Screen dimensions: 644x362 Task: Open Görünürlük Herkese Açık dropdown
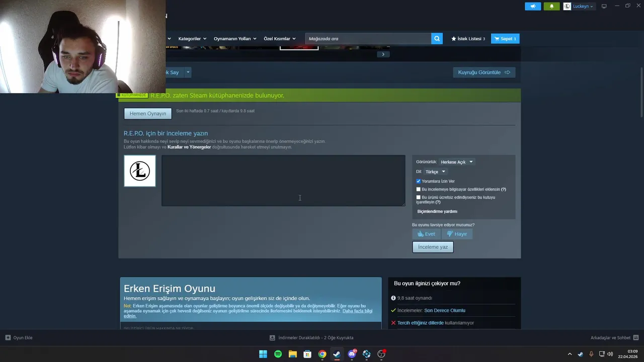[x=457, y=162]
